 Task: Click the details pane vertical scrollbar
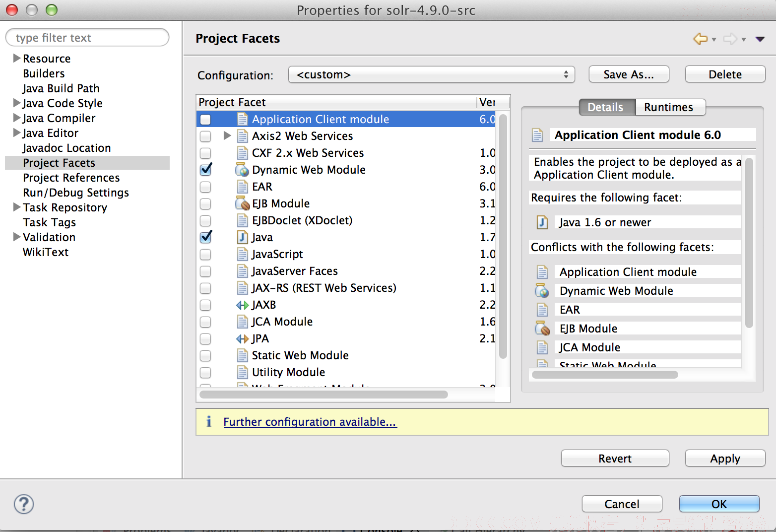[749, 243]
